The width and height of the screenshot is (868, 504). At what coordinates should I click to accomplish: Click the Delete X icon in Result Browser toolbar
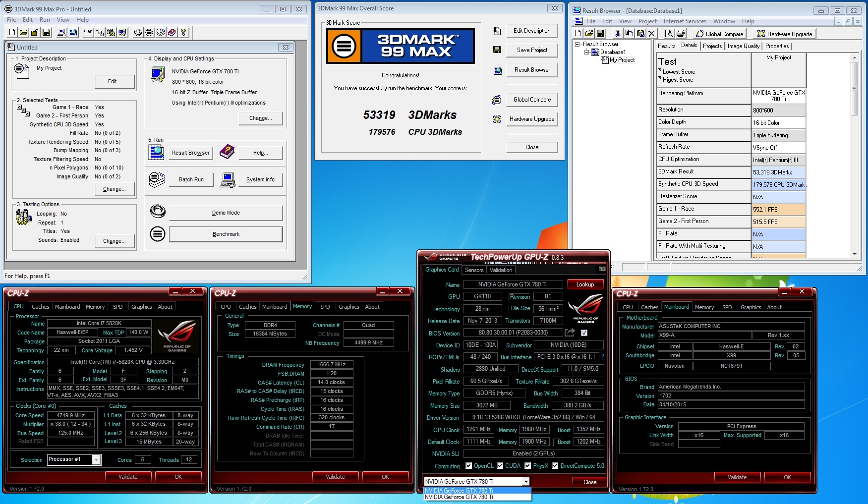coord(652,34)
